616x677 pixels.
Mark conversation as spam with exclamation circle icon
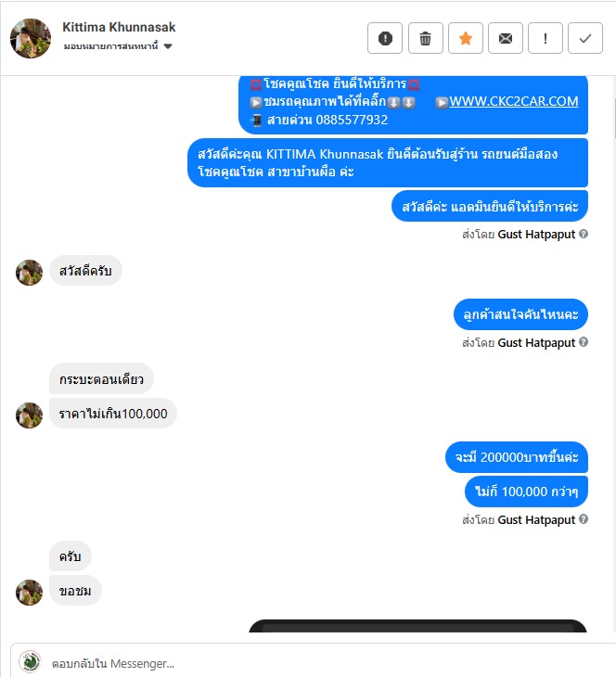385,38
